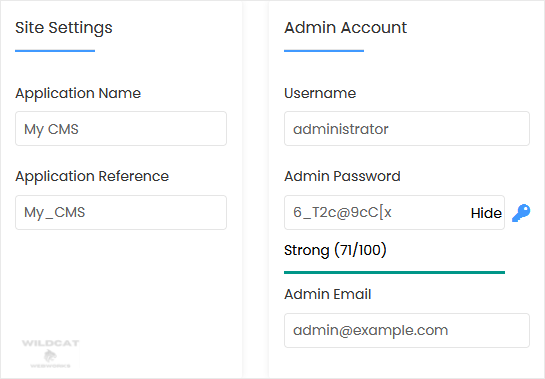This screenshot has height=379, width=545.
Task: Select the Username field with administrator
Action: point(407,129)
